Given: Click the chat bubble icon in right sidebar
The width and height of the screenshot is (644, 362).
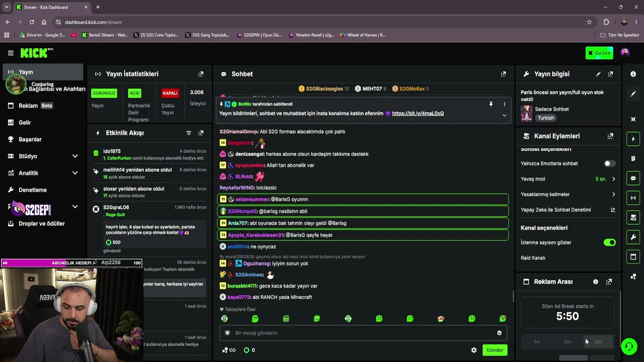Looking at the screenshot, I should pos(633,178).
